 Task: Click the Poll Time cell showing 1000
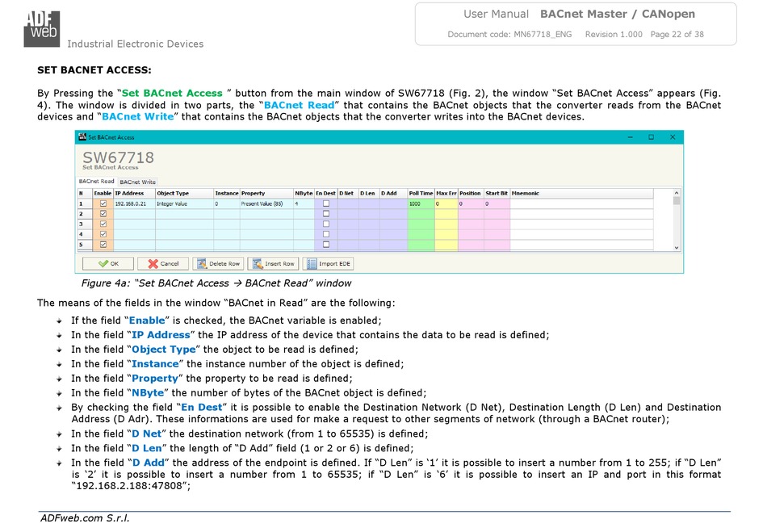421,203
